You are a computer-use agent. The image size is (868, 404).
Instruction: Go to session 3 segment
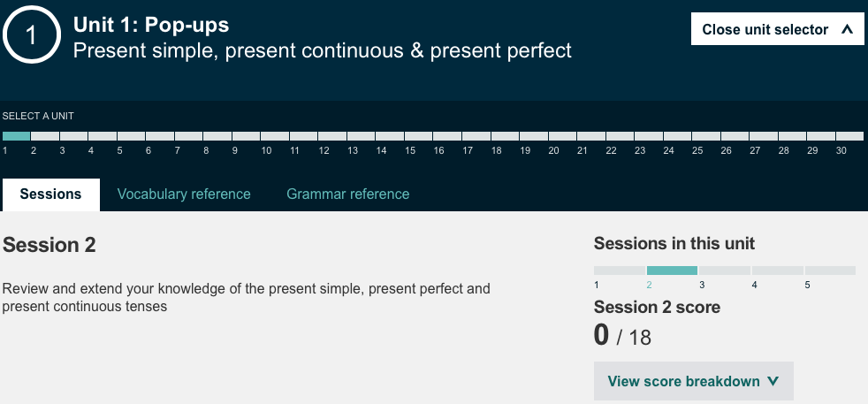point(725,271)
